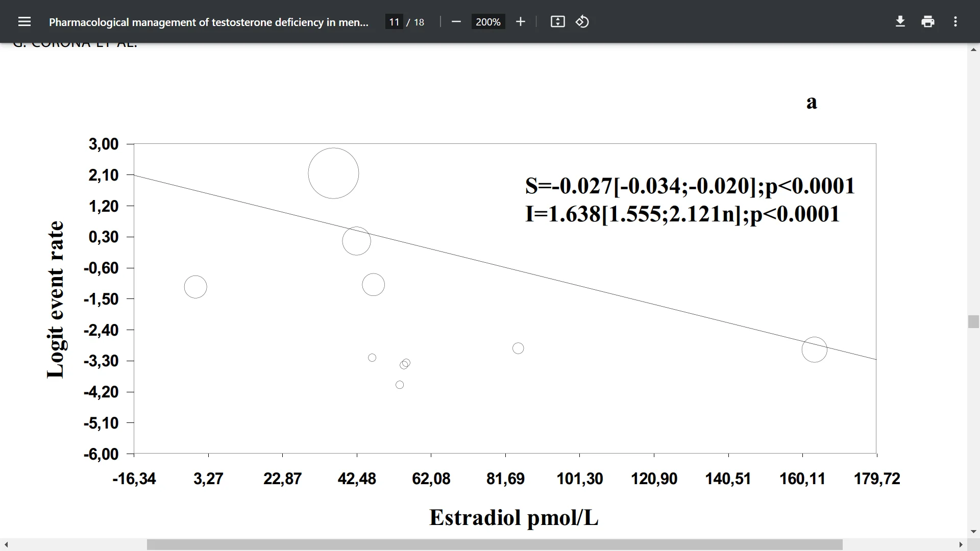The image size is (980, 551).
Task: Open the more actions menu
Action: tap(955, 22)
